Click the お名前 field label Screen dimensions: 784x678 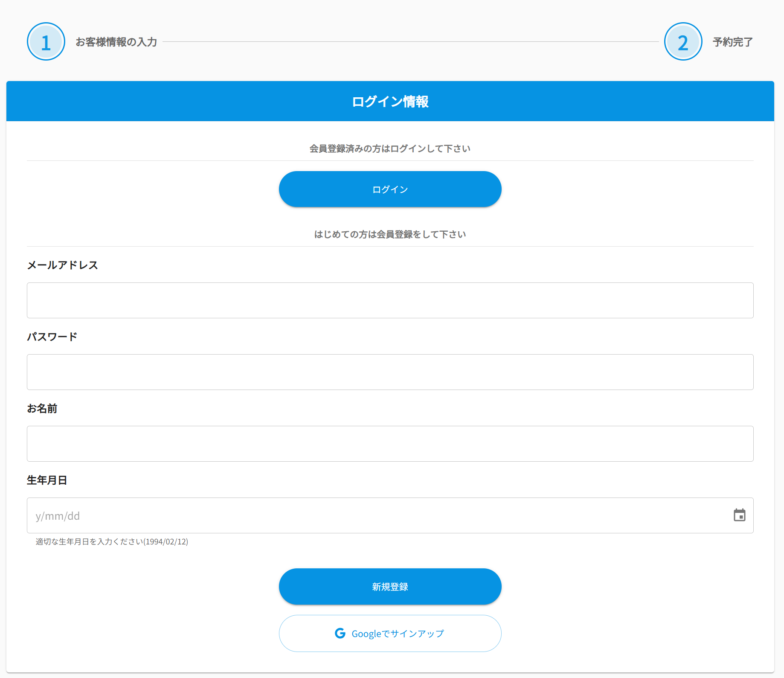click(42, 408)
